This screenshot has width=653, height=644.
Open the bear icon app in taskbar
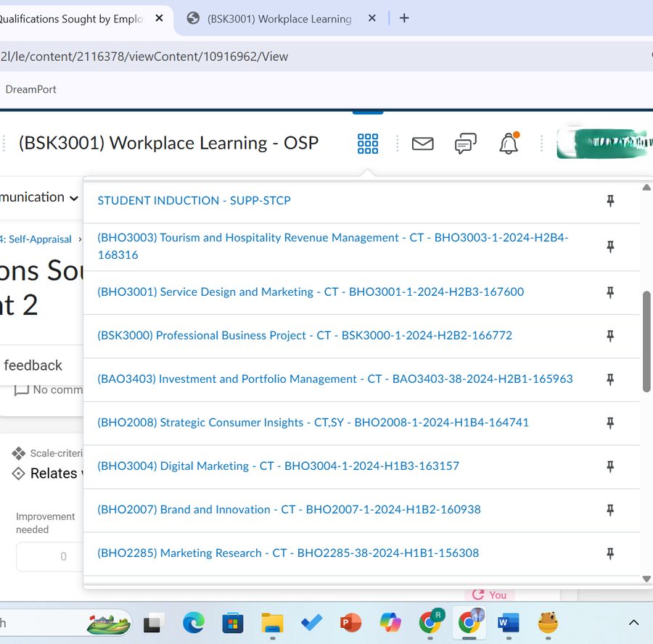[x=548, y=623]
